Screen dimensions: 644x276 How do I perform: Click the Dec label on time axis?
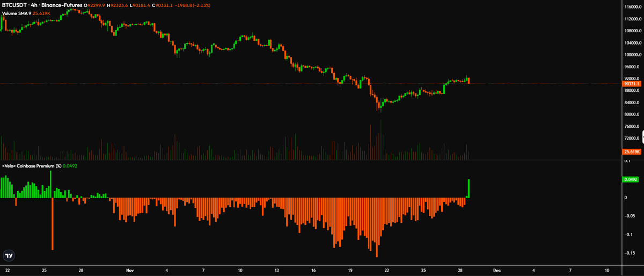pyautogui.click(x=496, y=270)
